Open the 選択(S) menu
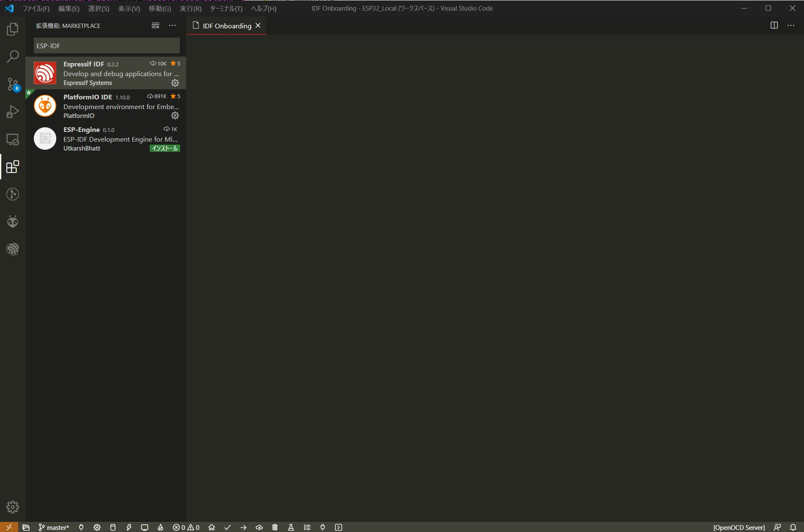Image resolution: width=804 pixels, height=532 pixels. pyautogui.click(x=99, y=8)
